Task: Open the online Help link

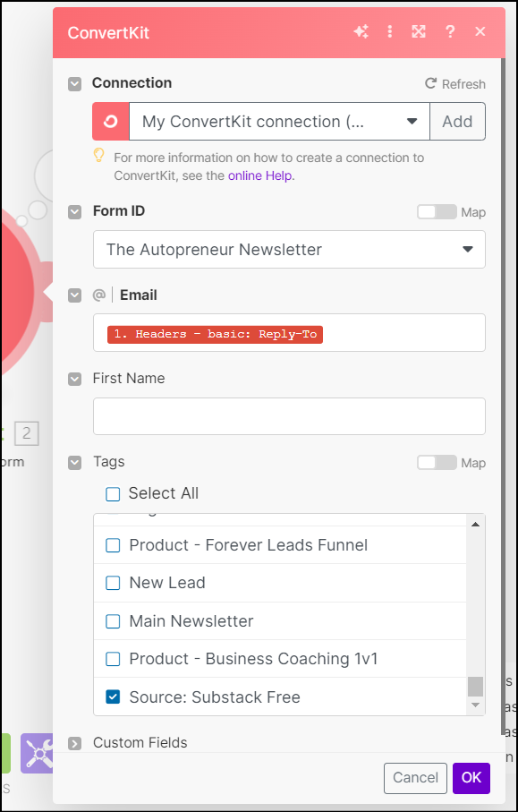Action: click(x=260, y=175)
